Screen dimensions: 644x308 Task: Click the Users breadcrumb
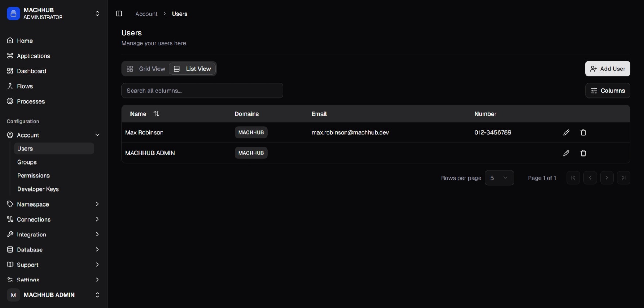point(180,14)
